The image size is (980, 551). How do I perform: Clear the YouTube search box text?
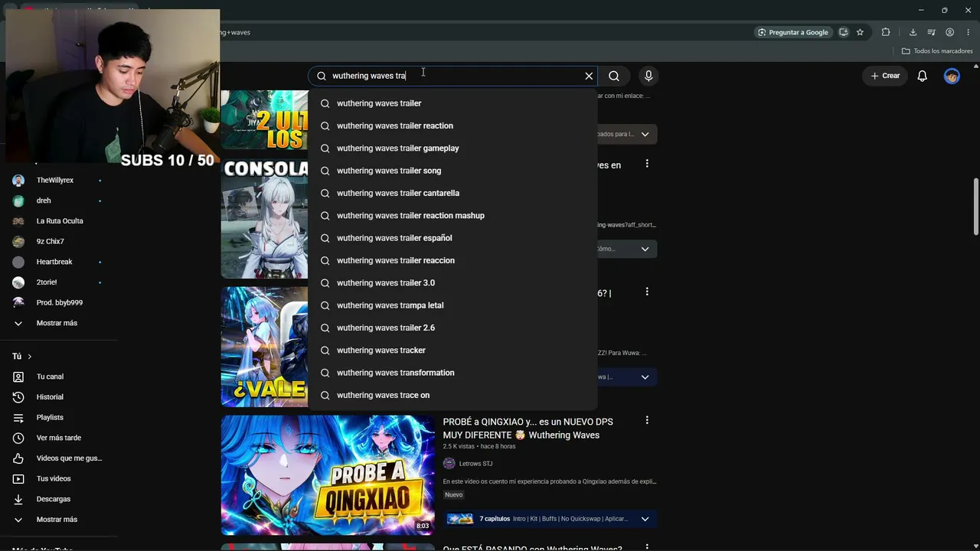coord(589,76)
